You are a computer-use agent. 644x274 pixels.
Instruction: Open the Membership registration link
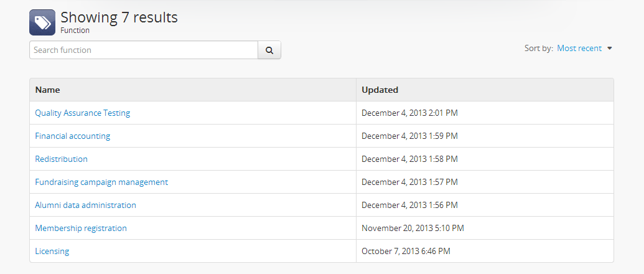point(81,228)
